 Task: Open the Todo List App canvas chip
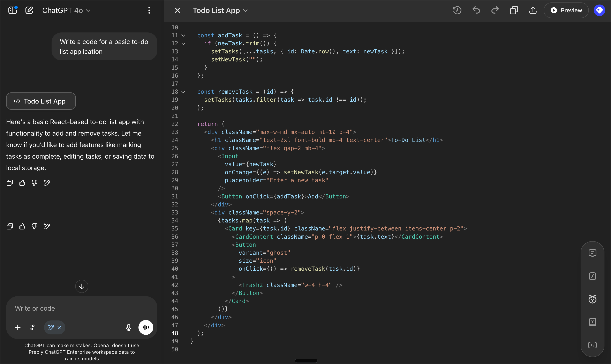[41, 101]
